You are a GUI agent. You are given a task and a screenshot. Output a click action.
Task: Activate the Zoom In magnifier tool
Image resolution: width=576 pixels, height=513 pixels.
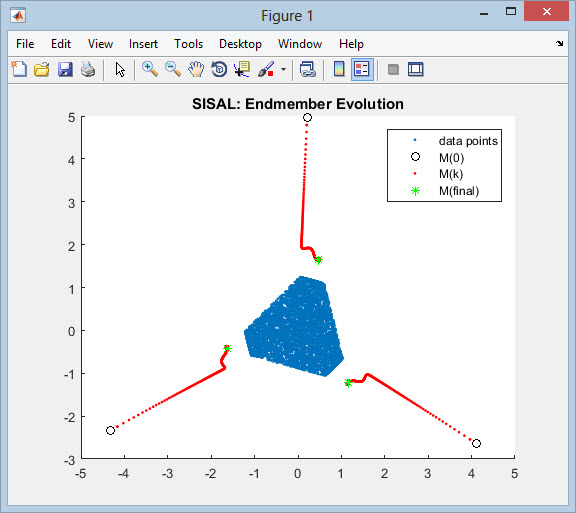point(150,69)
